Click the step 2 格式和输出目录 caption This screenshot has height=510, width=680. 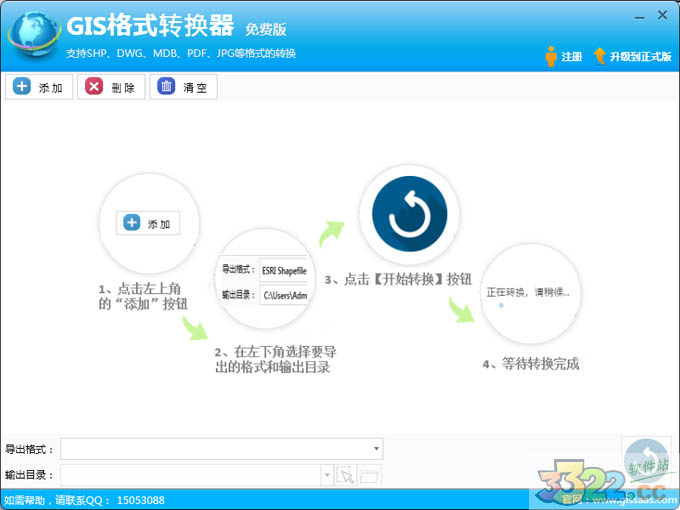pyautogui.click(x=276, y=360)
